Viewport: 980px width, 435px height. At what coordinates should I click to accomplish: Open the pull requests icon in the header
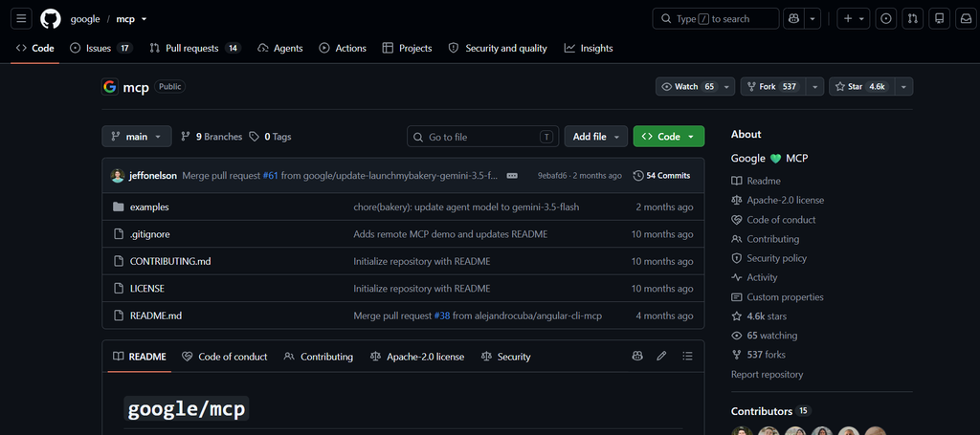tap(912, 19)
